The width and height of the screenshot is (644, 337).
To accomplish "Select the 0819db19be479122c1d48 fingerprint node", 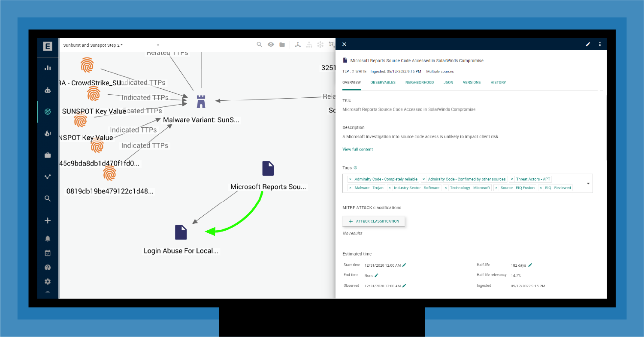I will pos(110,174).
